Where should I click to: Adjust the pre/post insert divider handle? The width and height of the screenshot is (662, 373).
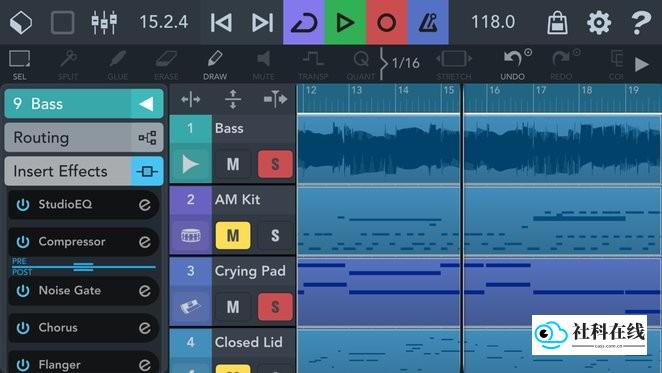(83, 267)
